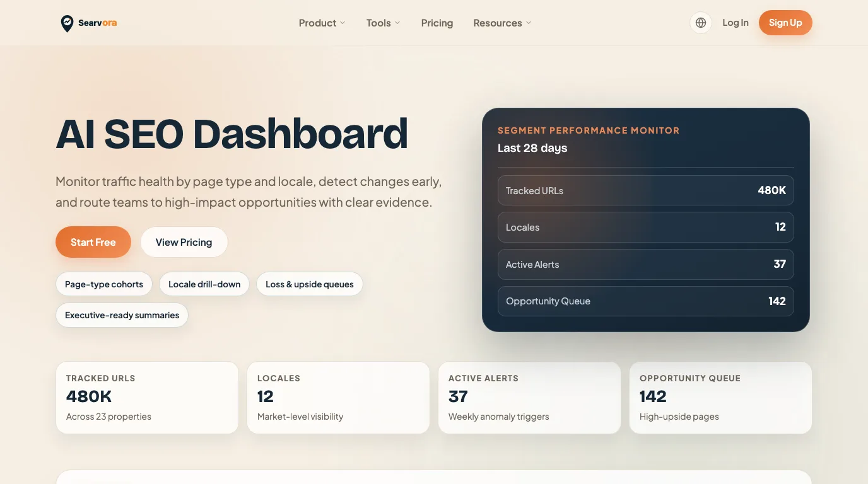868x484 pixels.
Task: Click the Locales row in monitor panel
Action: click(x=646, y=227)
